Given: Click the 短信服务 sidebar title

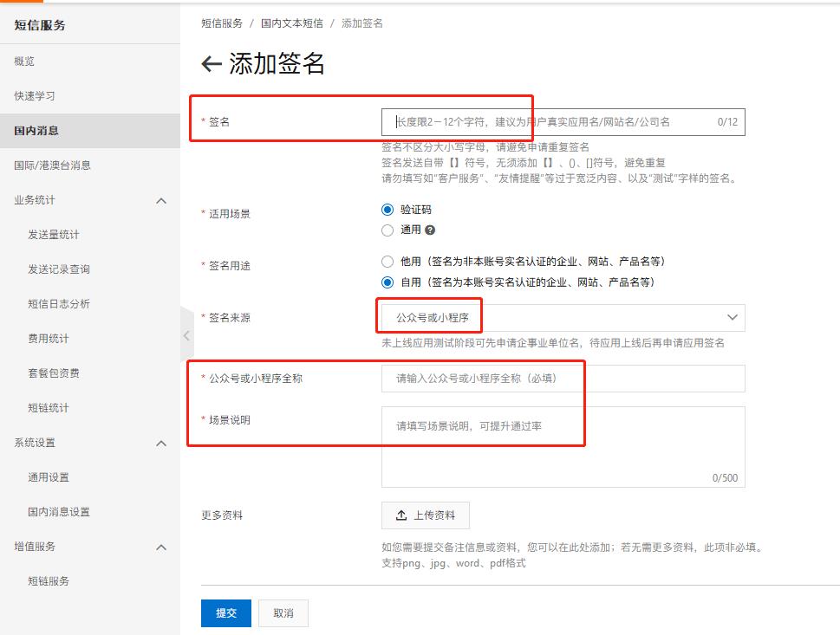Looking at the screenshot, I should 40,25.
